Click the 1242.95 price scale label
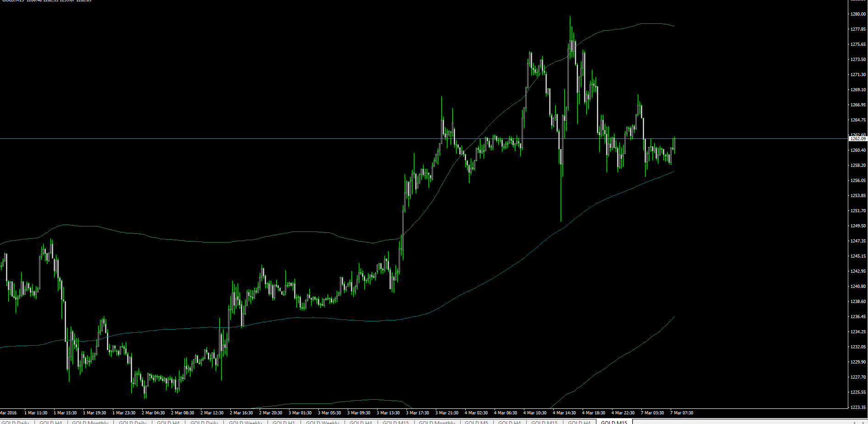 858,271
